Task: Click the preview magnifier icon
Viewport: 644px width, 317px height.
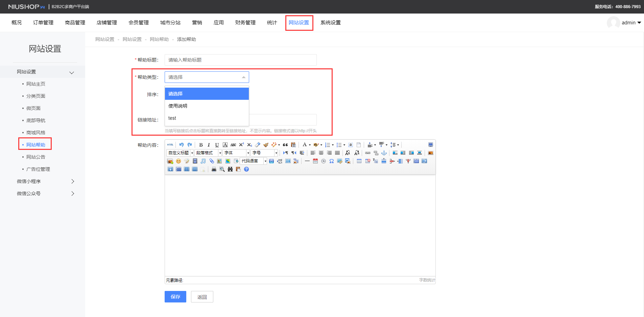Action: click(222, 169)
